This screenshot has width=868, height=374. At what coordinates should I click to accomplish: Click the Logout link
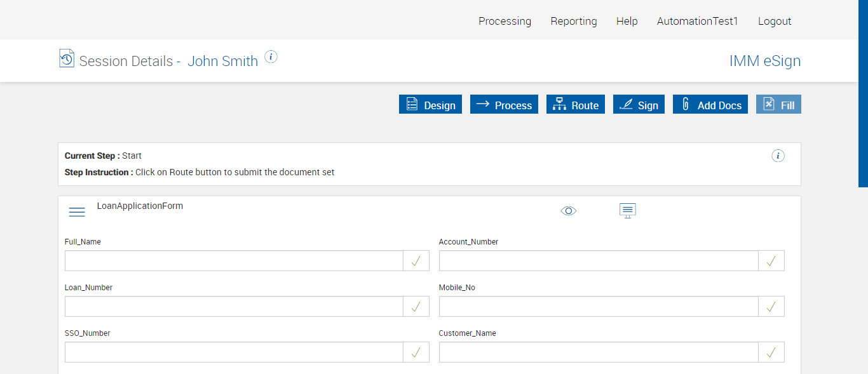(775, 21)
